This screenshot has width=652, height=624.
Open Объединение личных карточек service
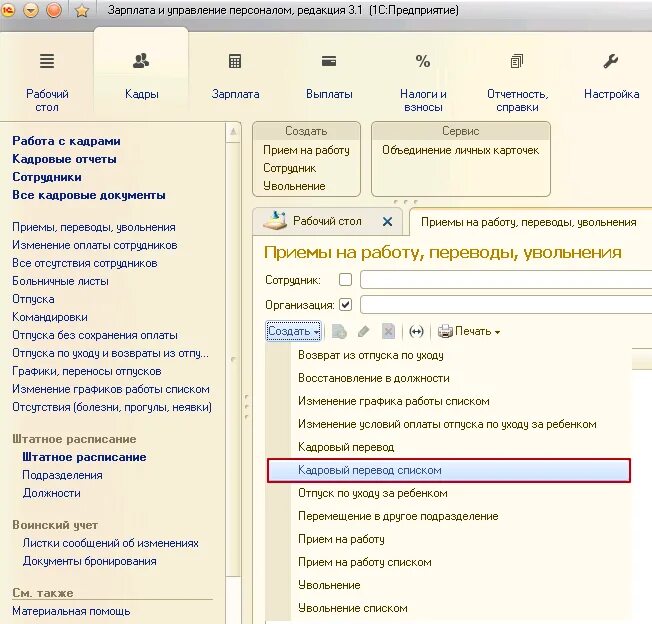(460, 150)
